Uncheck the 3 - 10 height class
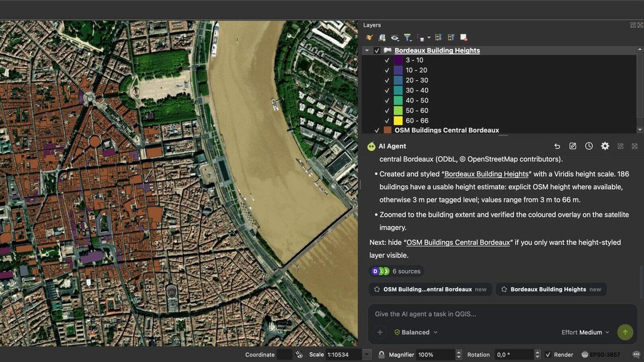644x362 pixels. click(387, 60)
